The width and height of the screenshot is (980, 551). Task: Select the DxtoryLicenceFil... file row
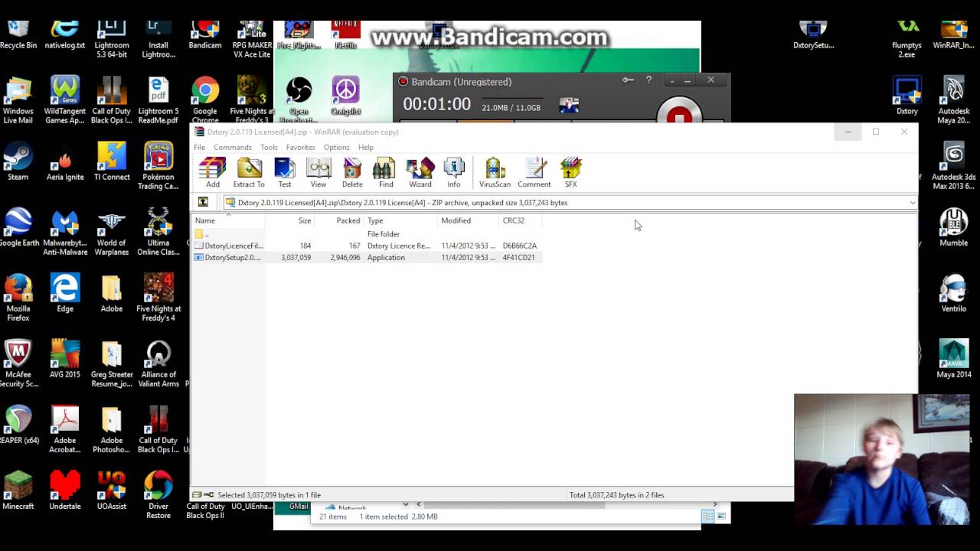click(x=367, y=246)
